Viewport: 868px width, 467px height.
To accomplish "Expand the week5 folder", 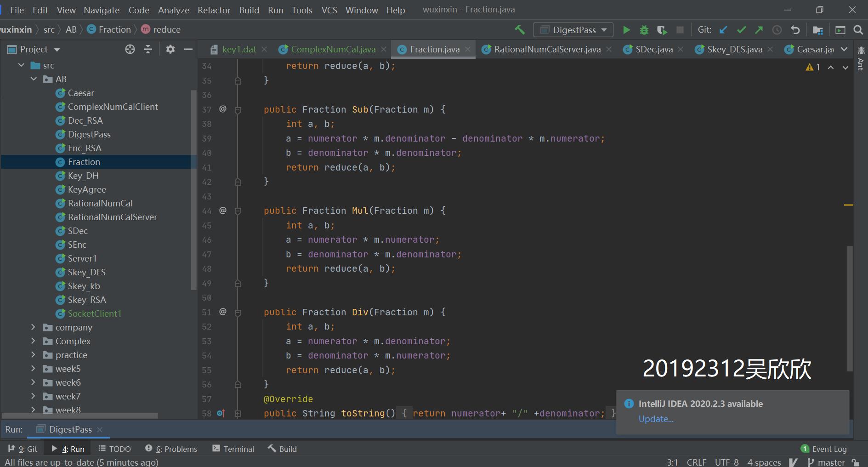I will [x=33, y=369].
